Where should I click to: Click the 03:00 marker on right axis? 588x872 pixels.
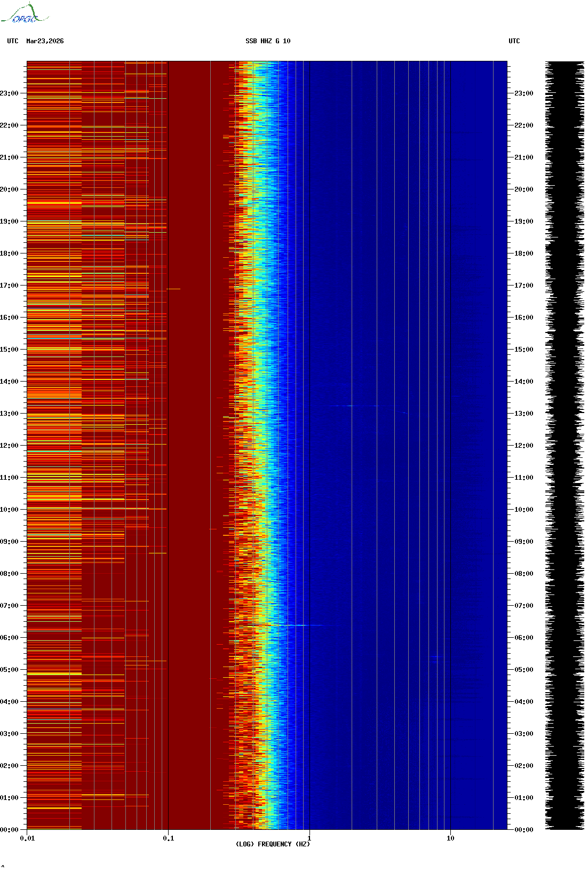(523, 734)
